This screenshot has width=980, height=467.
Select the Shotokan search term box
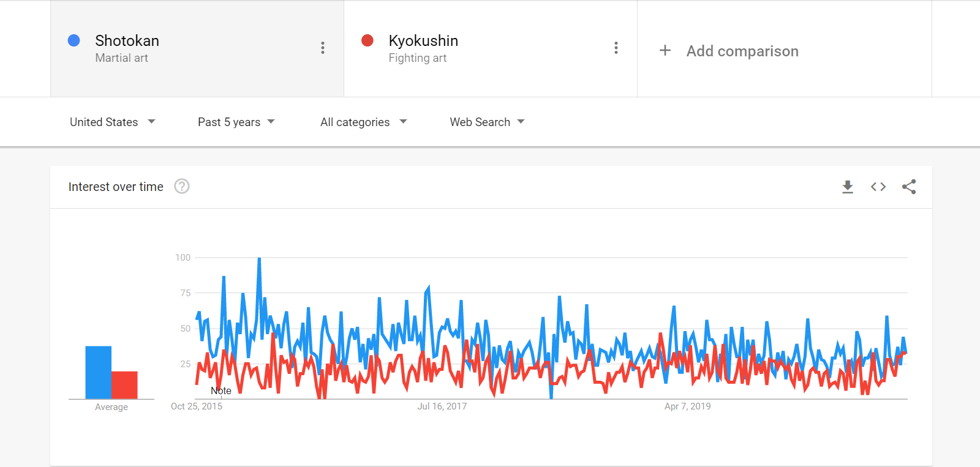click(197, 48)
